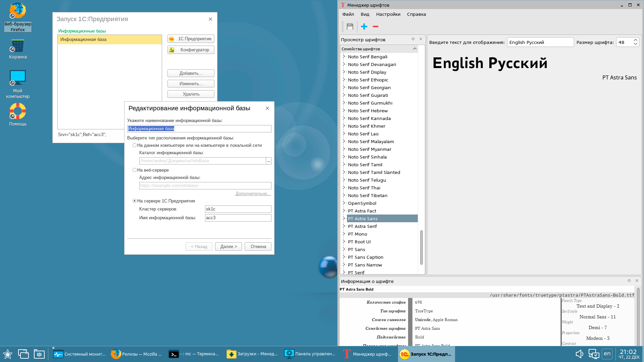Open the Trash (Корзина) desktop icon
This screenshot has width=644, height=362.
tap(17, 46)
